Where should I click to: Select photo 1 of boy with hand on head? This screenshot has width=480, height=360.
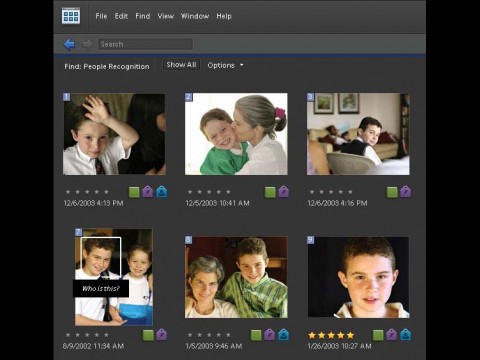click(114, 134)
